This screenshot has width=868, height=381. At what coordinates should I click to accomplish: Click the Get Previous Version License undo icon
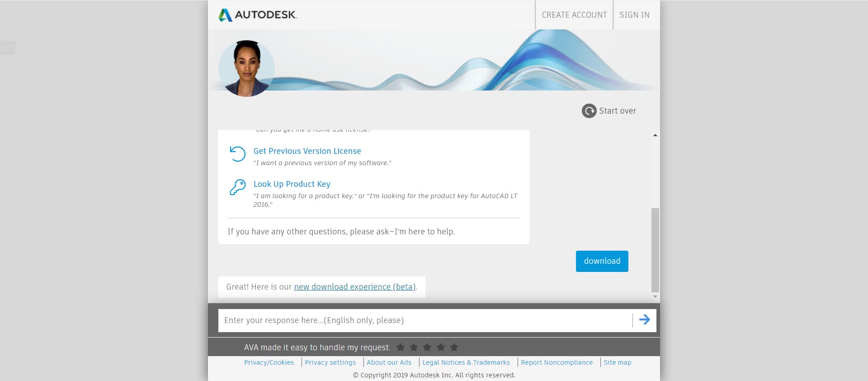tap(237, 154)
